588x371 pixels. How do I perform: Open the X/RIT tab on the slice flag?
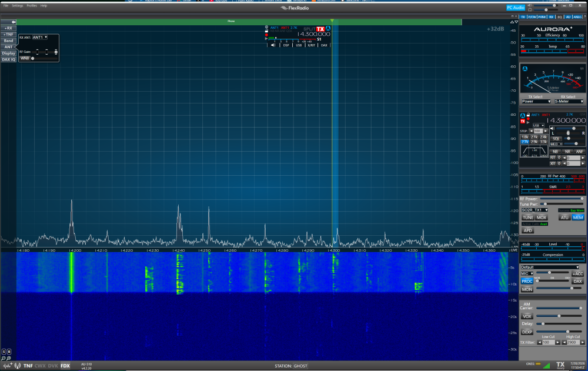click(x=311, y=45)
